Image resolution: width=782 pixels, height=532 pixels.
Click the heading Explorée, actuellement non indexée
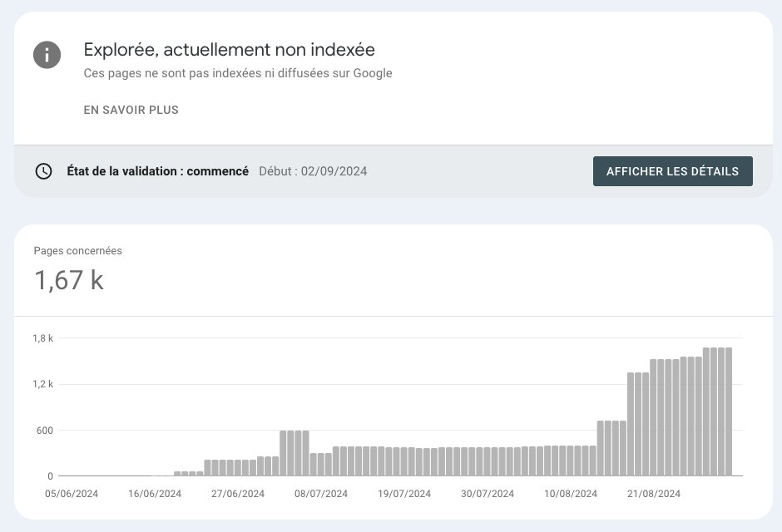pyautogui.click(x=229, y=50)
